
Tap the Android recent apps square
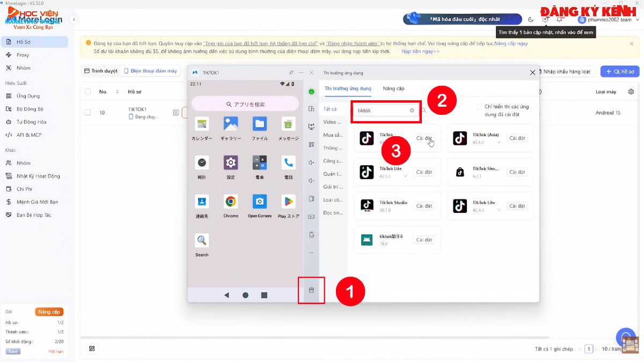[264, 295]
